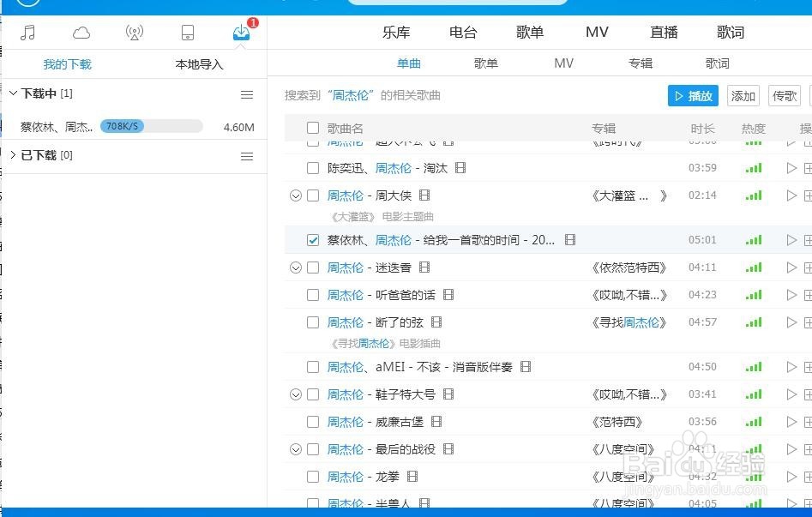Switch to 我的下载 tab

click(68, 64)
